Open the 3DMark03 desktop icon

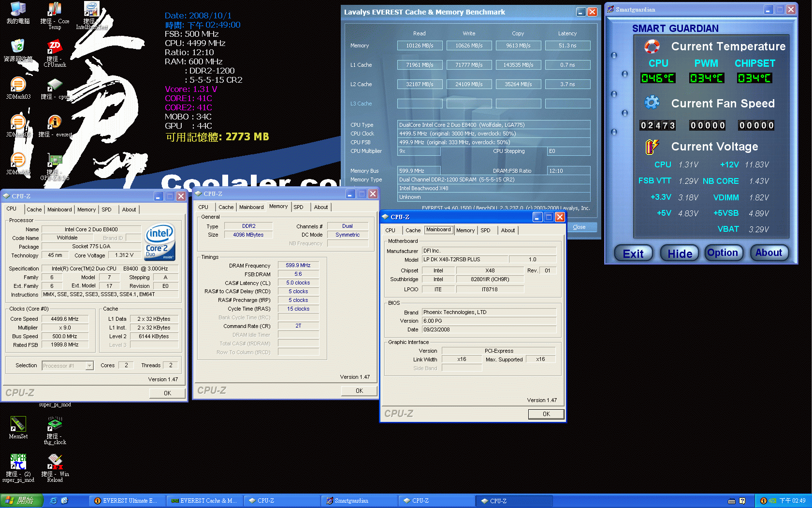(18, 88)
